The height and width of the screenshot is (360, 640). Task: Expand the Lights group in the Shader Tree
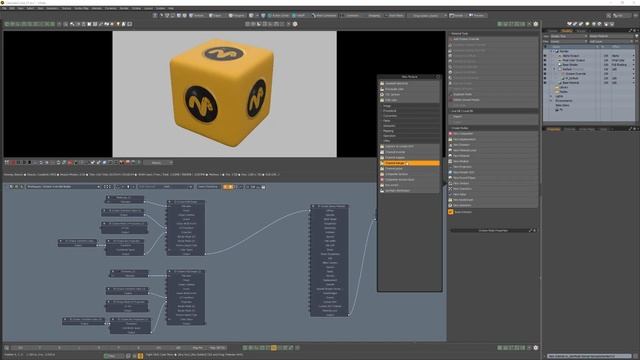point(551,96)
